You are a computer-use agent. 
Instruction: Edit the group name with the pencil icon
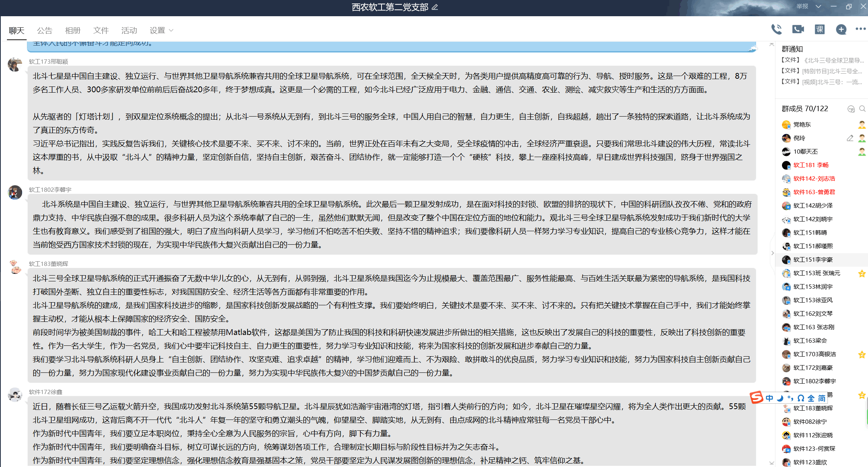435,7
